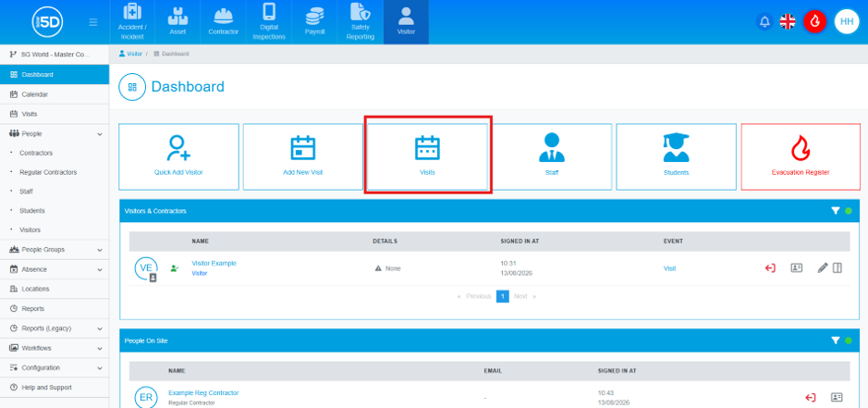
Task: Select Dashboard in the sidebar
Action: (55, 75)
